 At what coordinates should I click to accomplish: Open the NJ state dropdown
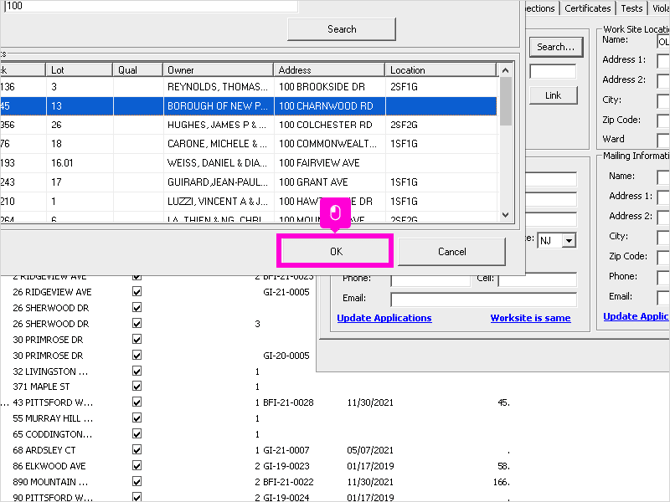(568, 241)
